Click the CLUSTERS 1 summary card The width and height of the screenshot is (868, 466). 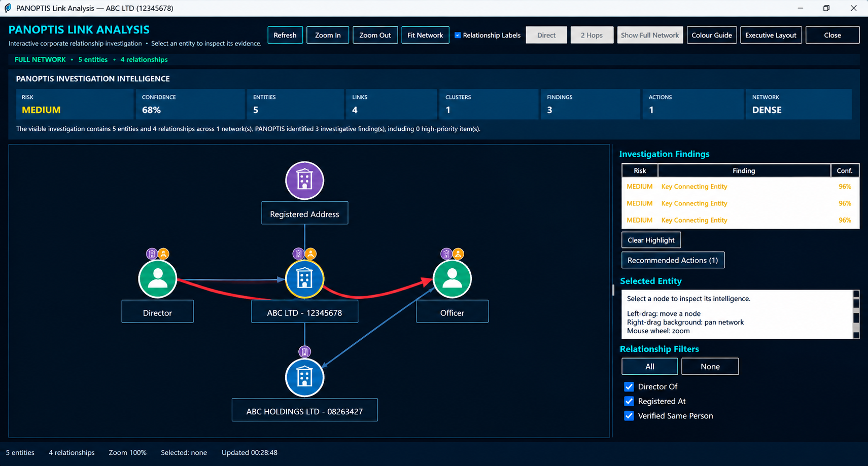(489, 104)
